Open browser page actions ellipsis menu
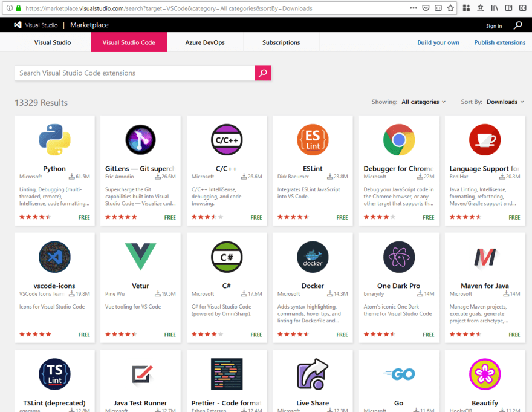Image resolution: width=532 pixels, height=412 pixels. pos(414,8)
